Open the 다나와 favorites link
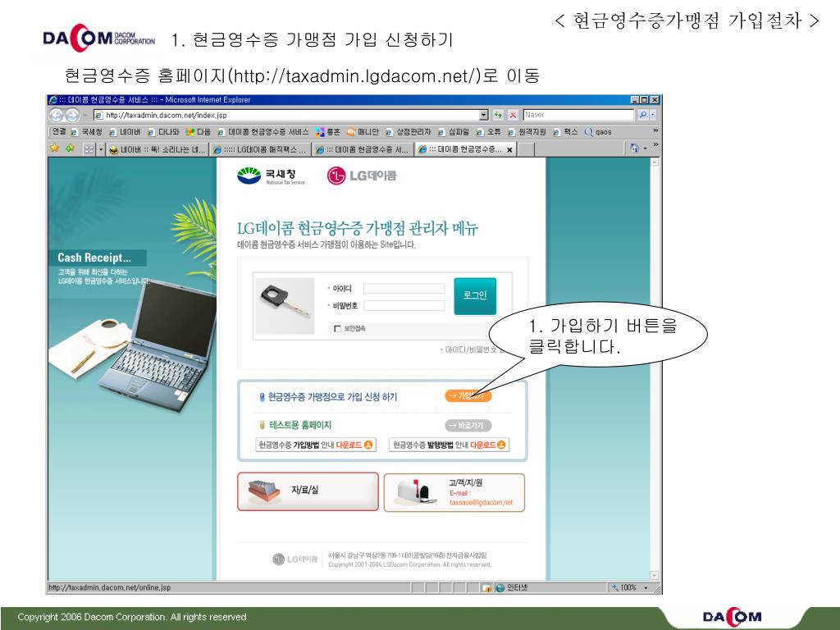Viewport: 840px width, 630px height. [x=163, y=132]
